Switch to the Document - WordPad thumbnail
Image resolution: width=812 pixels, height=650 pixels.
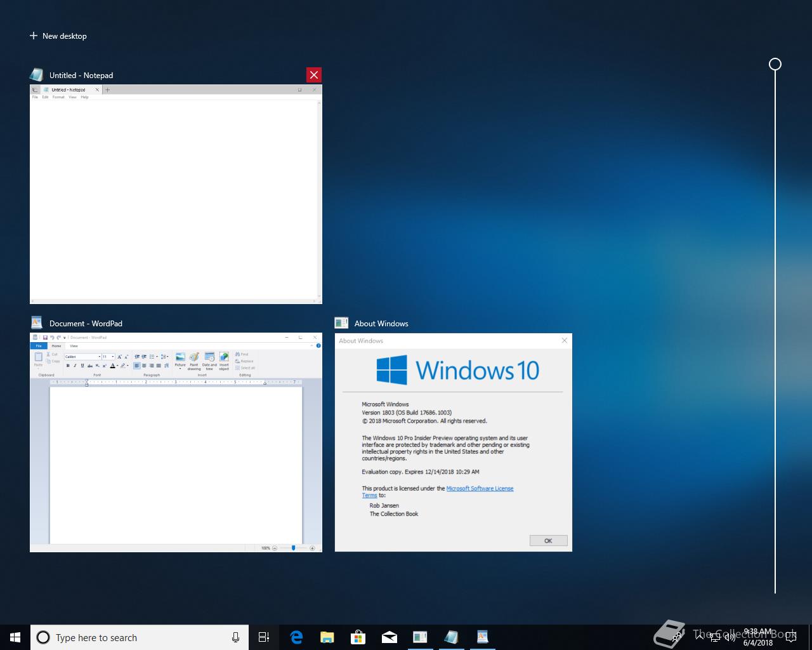point(176,442)
